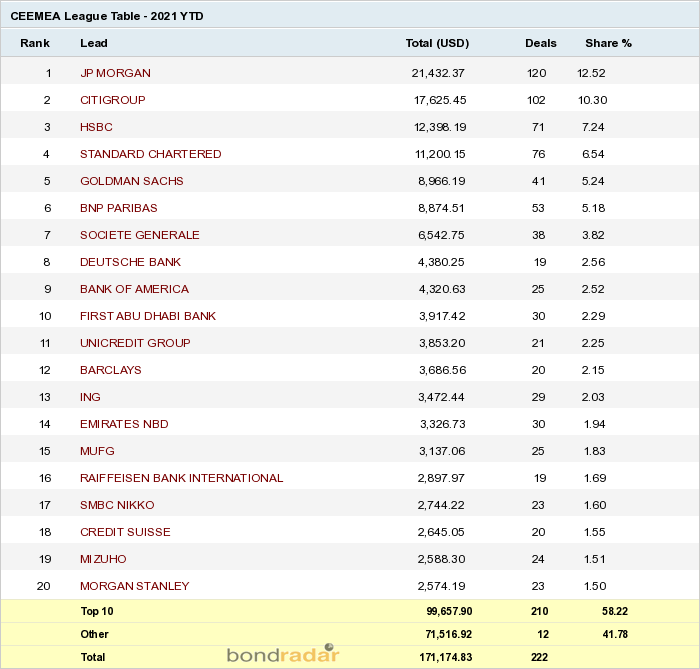Select total value 4,320.63
The width and height of the screenshot is (700, 669).
tap(442, 289)
